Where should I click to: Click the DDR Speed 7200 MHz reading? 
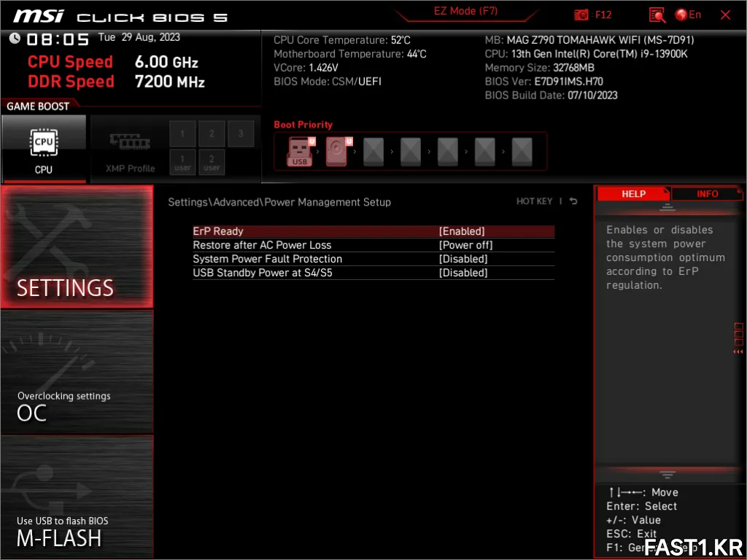(116, 82)
